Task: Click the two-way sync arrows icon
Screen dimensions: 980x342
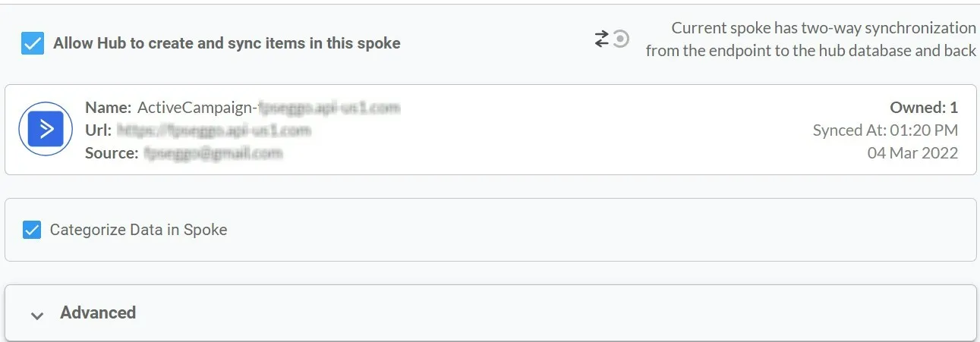Action: pos(602,39)
